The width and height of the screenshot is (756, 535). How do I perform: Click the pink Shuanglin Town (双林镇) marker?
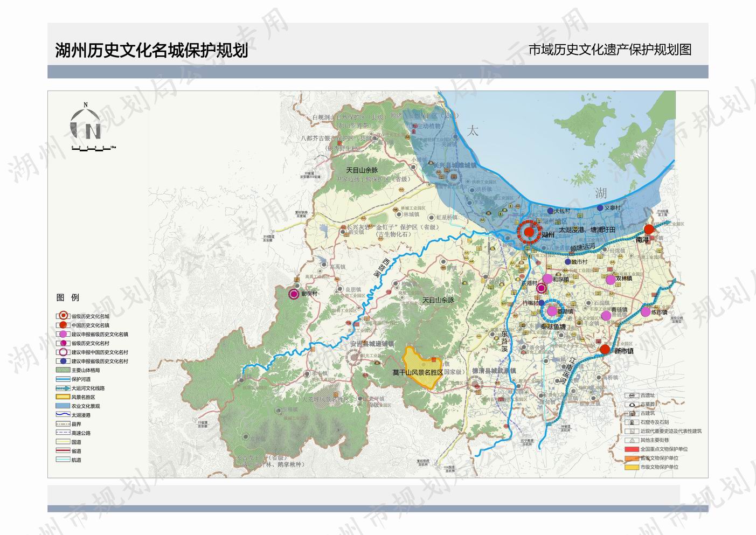pyautogui.click(x=610, y=280)
